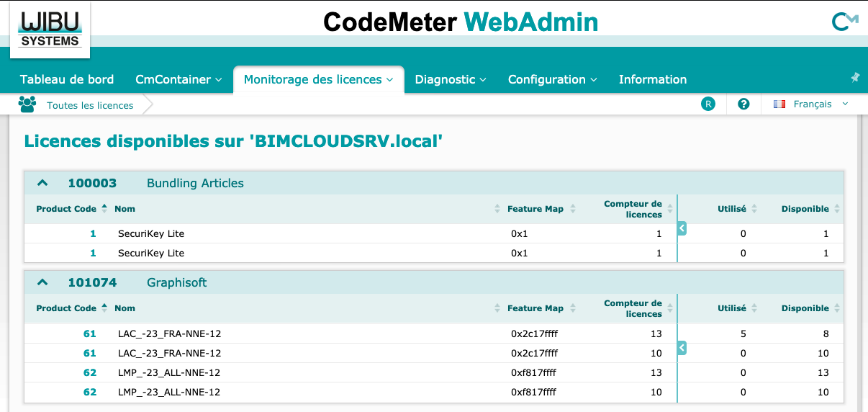Click feature map 0x2c17ffff in first Graphisoft row

click(x=534, y=333)
